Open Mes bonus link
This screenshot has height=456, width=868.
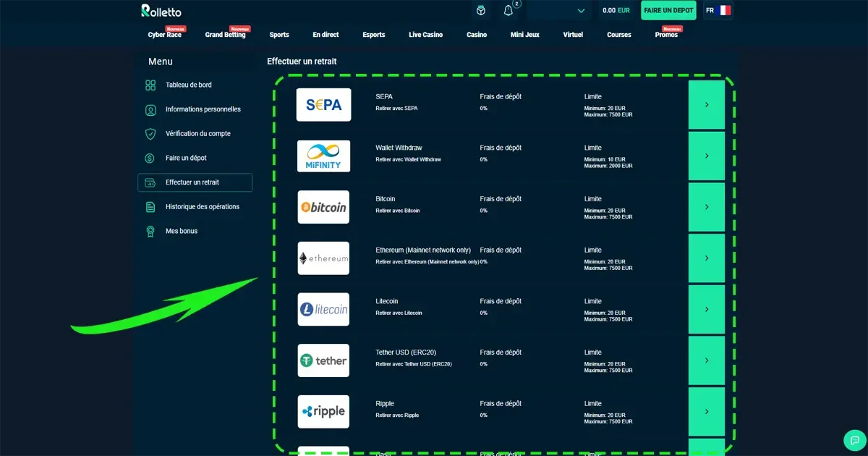182,231
